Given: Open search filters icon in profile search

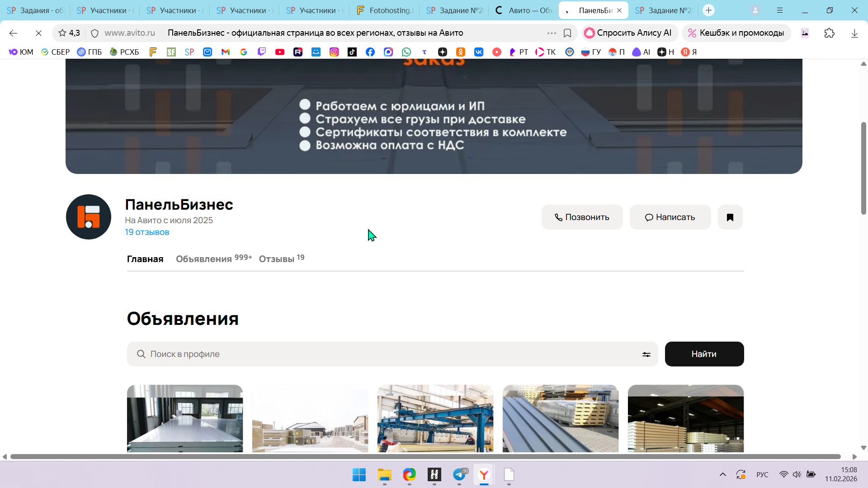Looking at the screenshot, I should [646, 355].
